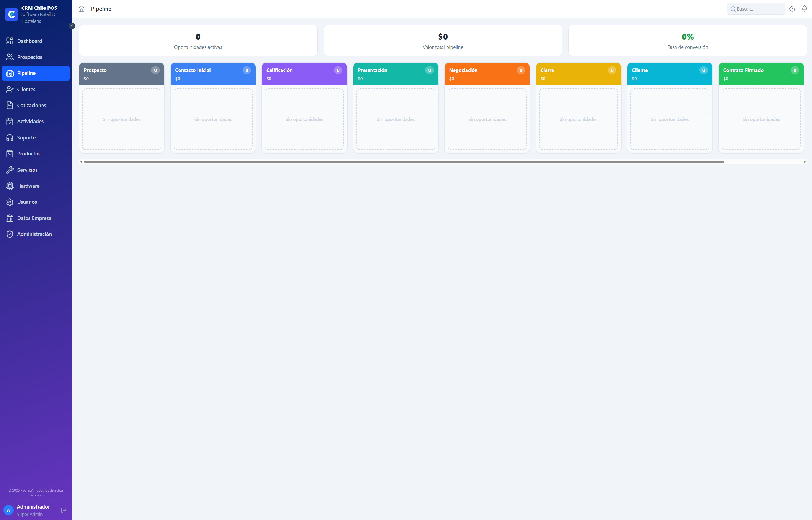Viewport: 812px width, 520px height.
Task: Click the Valor total pipeline card
Action: pyautogui.click(x=443, y=40)
